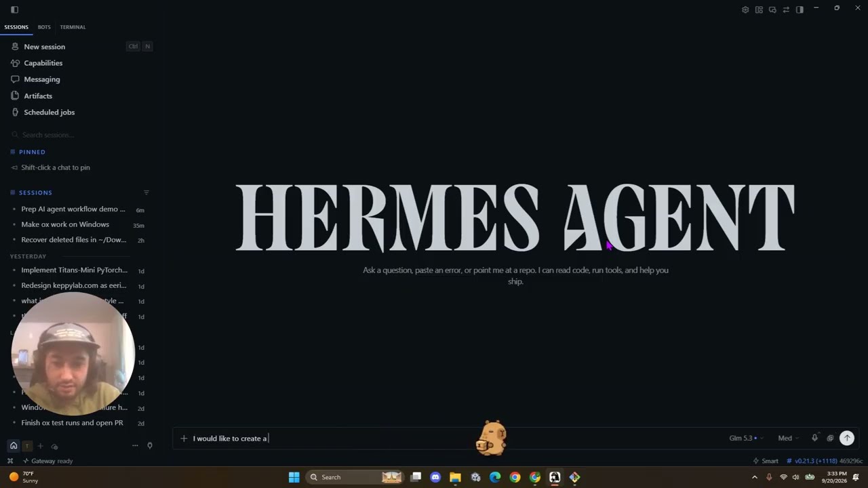
Task: Click the microphone voice input icon
Action: tap(815, 438)
